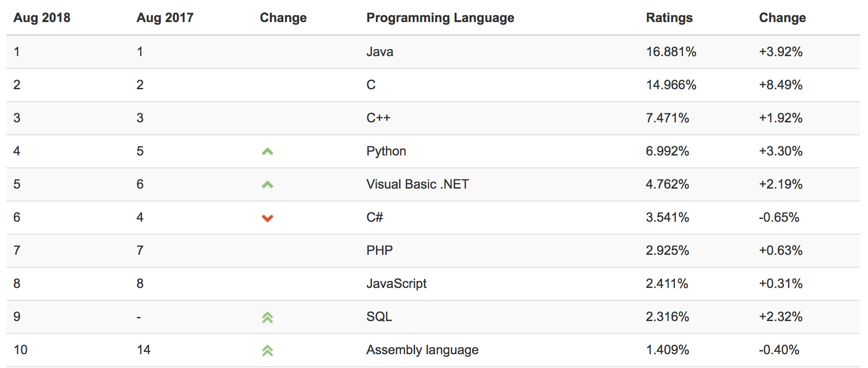Select the Java language name
This screenshot has height=368, width=868.
(380, 52)
